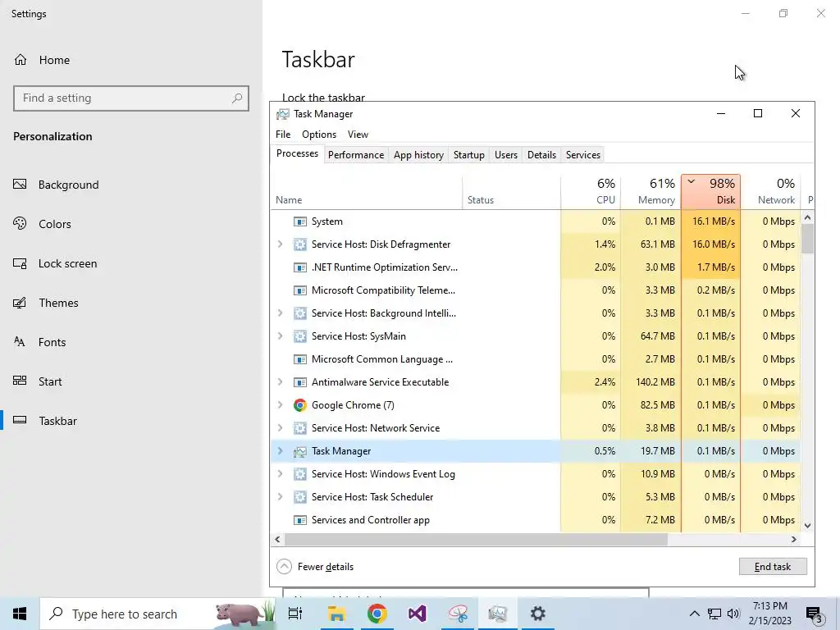Viewport: 840px width, 630px height.
Task: Click the Fonts icon in Settings
Action: [20, 342]
